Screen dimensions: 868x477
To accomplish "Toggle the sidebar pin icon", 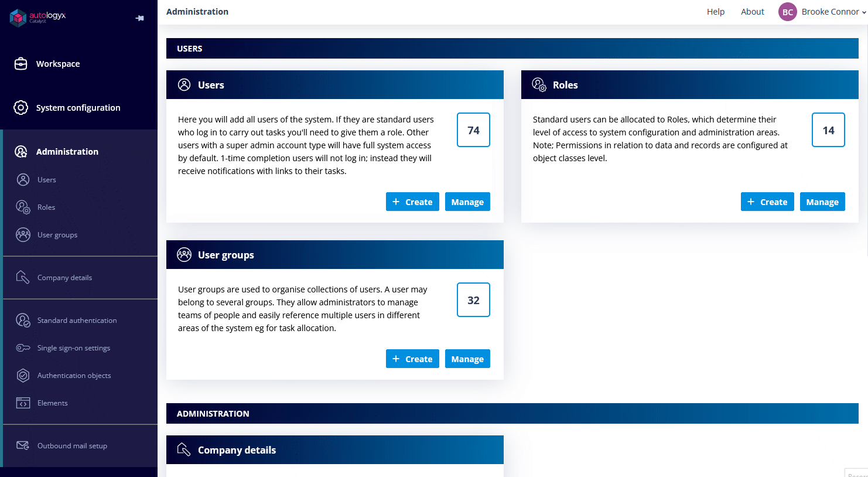I will [x=139, y=18].
